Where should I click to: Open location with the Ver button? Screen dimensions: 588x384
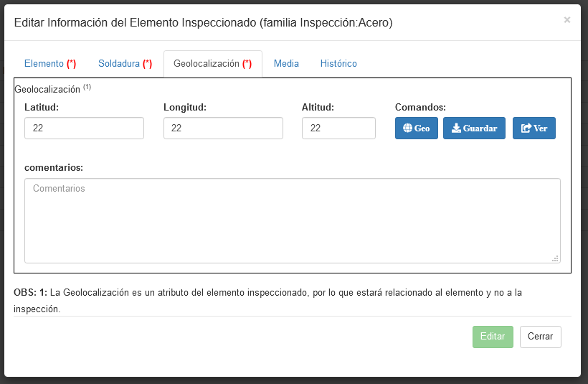pos(534,128)
